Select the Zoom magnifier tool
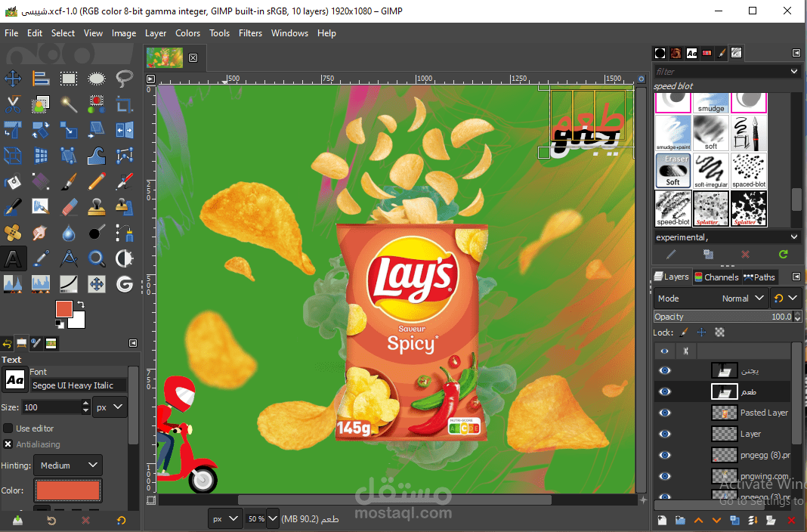807x532 pixels. click(x=96, y=258)
